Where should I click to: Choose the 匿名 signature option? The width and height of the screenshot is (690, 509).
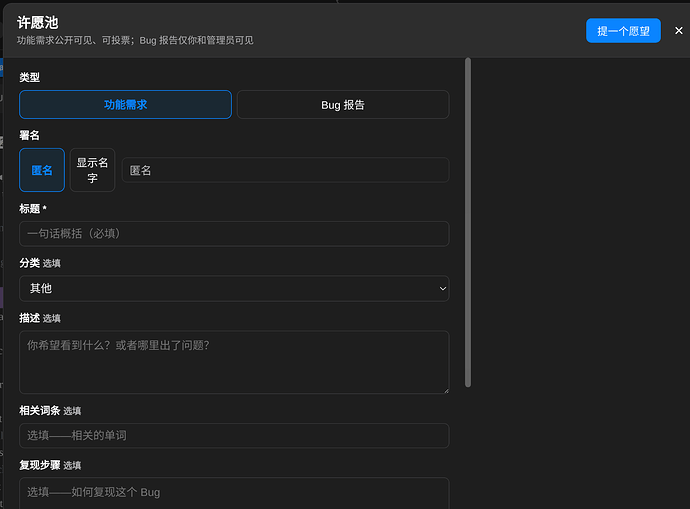click(42, 170)
